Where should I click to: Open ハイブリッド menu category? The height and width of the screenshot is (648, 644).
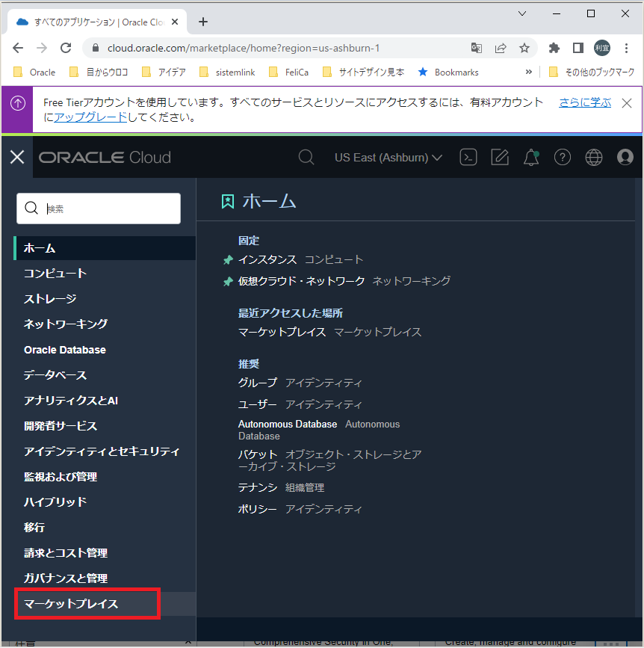(55, 502)
